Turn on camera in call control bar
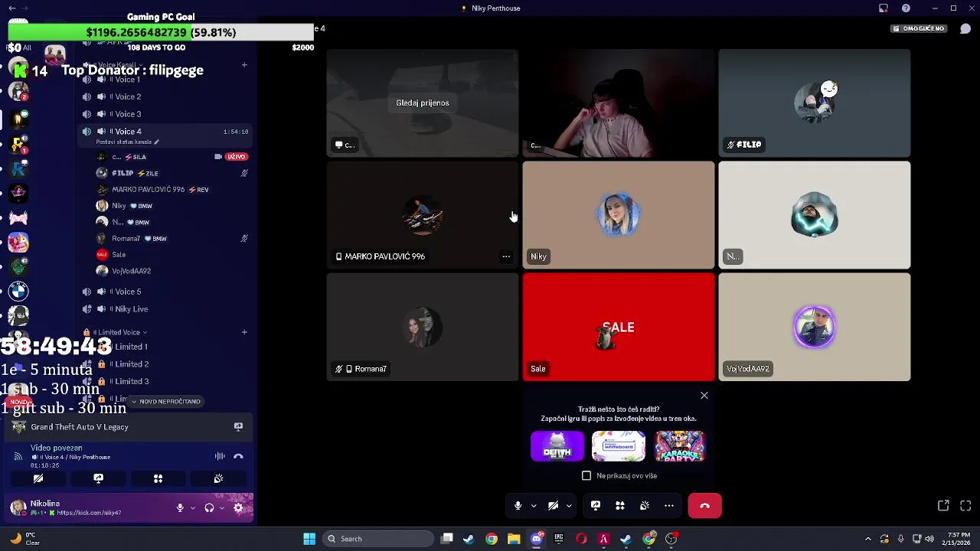 pyautogui.click(x=553, y=506)
